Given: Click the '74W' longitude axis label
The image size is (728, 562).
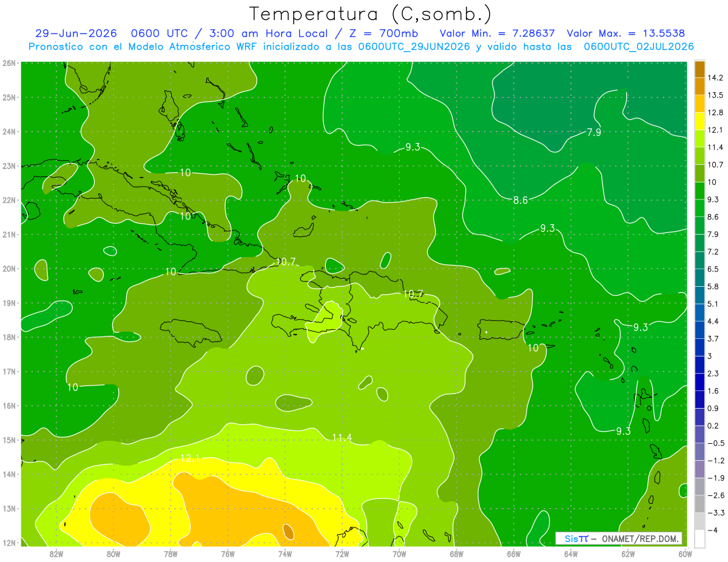Looking at the screenshot, I should 285,554.
